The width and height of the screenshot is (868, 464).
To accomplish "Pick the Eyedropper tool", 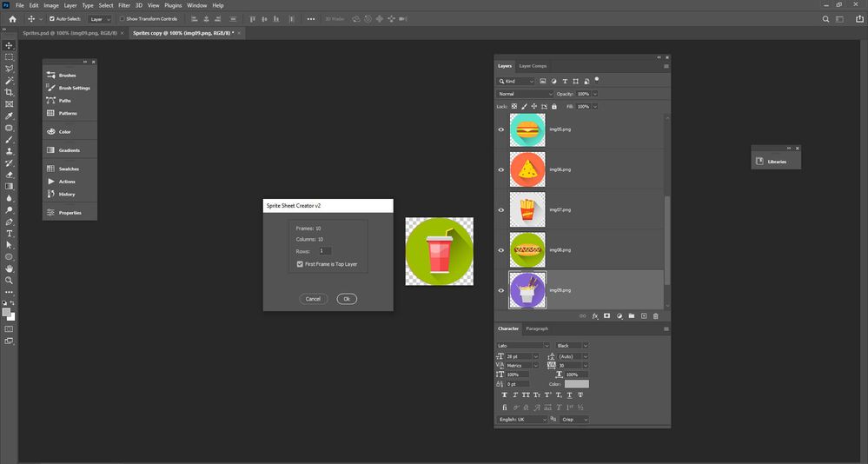I will tap(10, 116).
